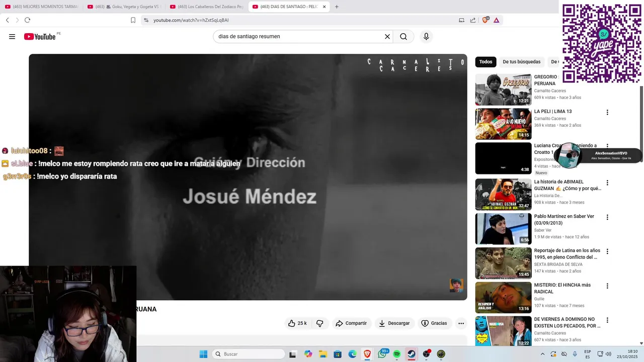
Task: Switch to Goku, Vegeta y Gogeta tab
Action: click(x=124, y=7)
